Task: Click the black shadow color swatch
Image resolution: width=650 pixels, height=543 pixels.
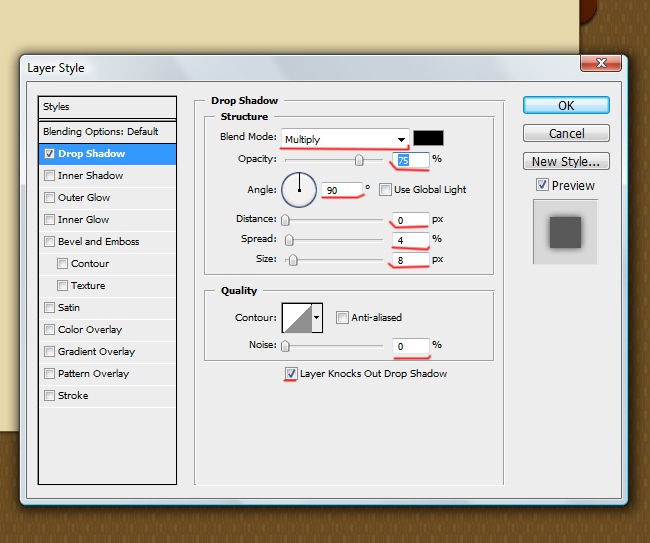Action: 428,138
